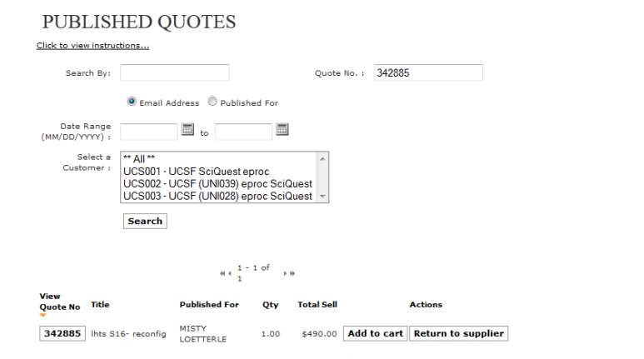Click customer list scroll down arrow
The image size is (644, 359).
322,197
